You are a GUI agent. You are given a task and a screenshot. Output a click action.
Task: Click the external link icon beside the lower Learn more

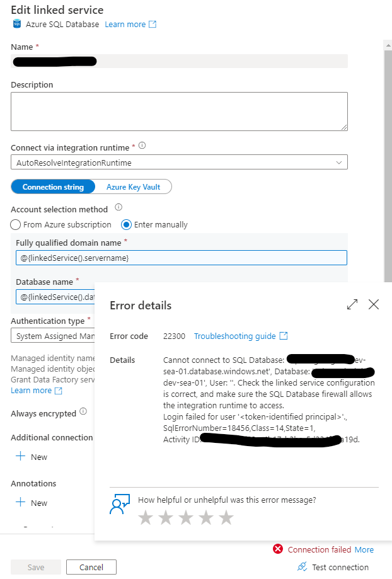click(59, 391)
